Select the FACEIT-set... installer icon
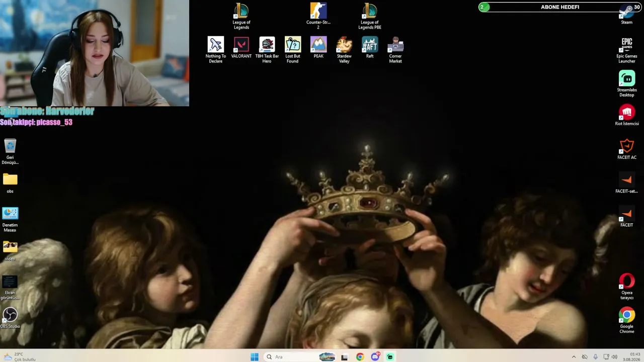 627,182
